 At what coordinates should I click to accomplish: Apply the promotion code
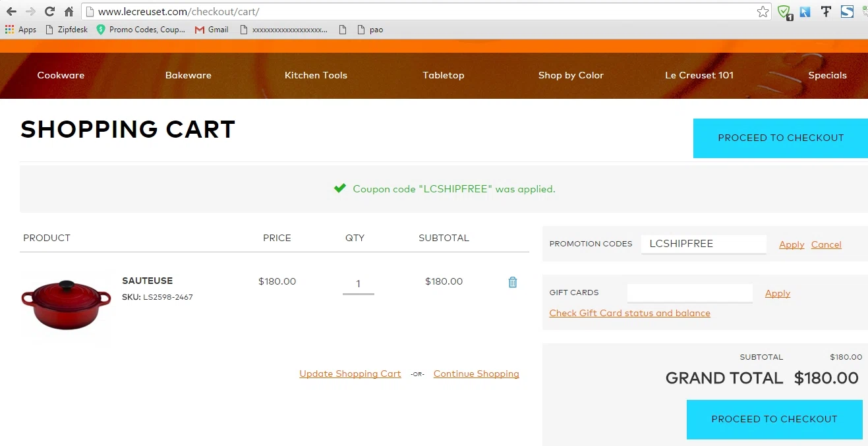coord(792,244)
